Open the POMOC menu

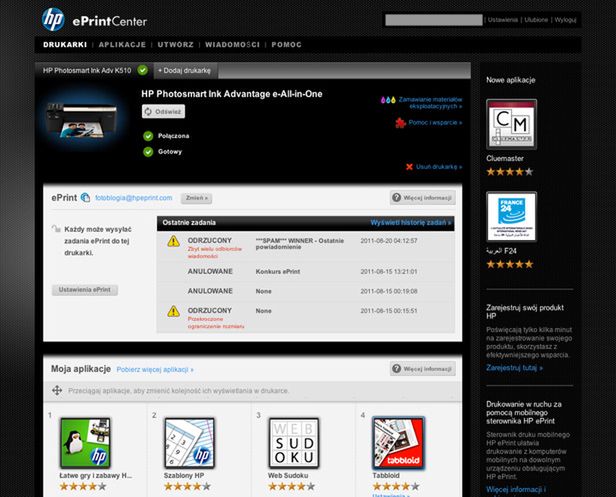(x=286, y=45)
